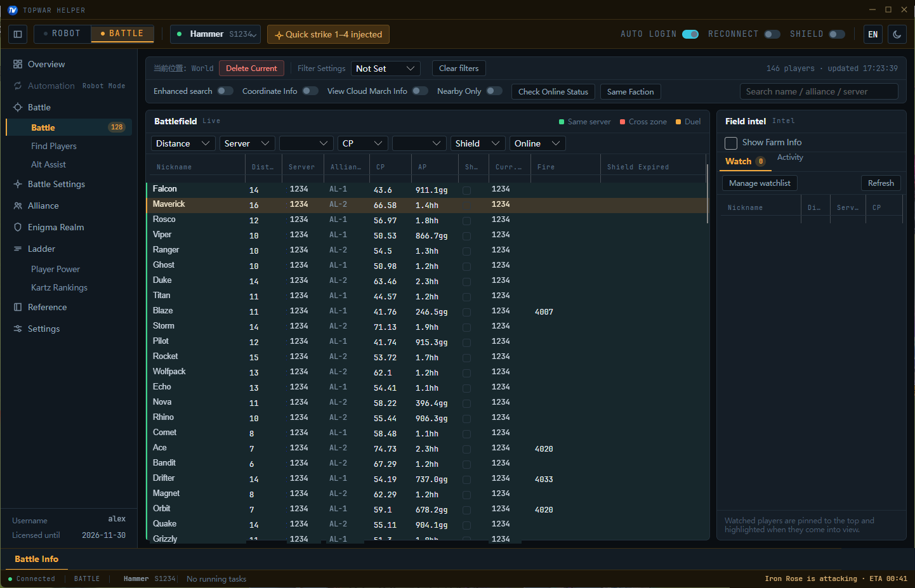Switch theme with the moon icon
The image size is (915, 588).
click(897, 34)
